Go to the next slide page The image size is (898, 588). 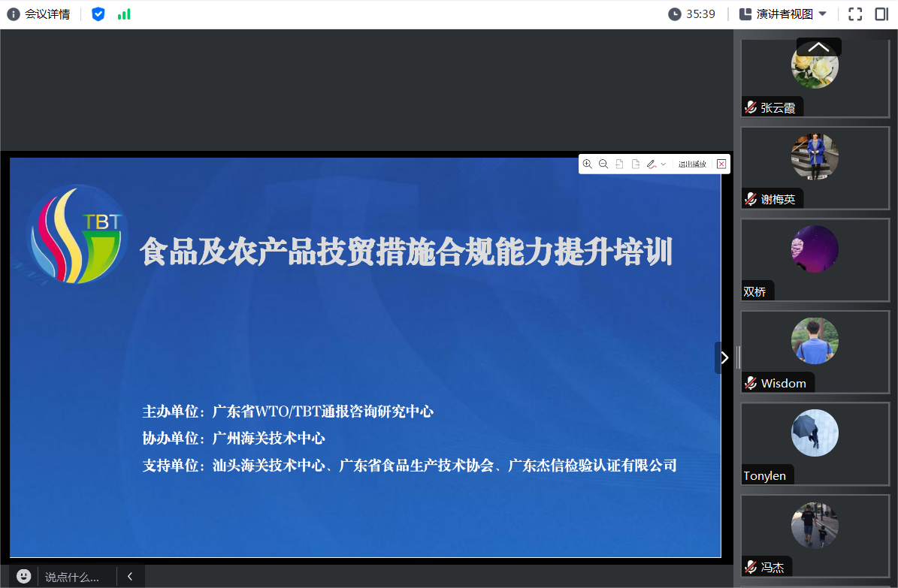636,164
